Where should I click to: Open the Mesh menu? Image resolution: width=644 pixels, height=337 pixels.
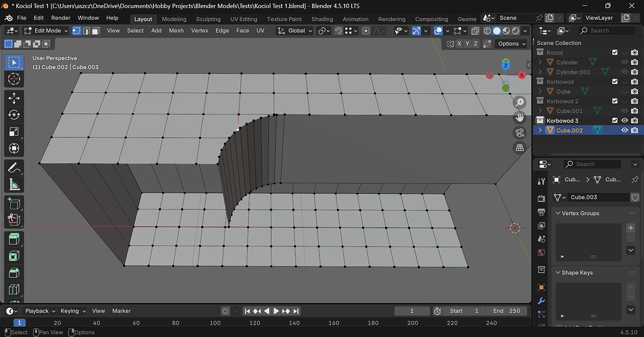click(x=176, y=31)
